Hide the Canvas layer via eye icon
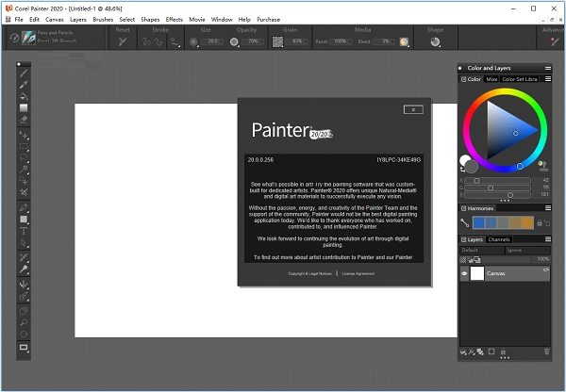 [464, 273]
